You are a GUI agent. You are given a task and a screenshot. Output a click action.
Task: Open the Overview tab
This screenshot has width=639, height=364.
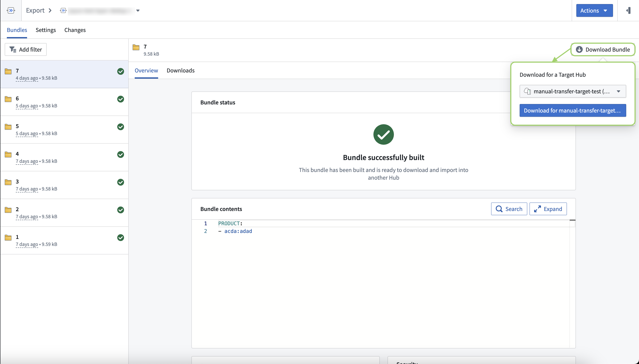point(146,71)
